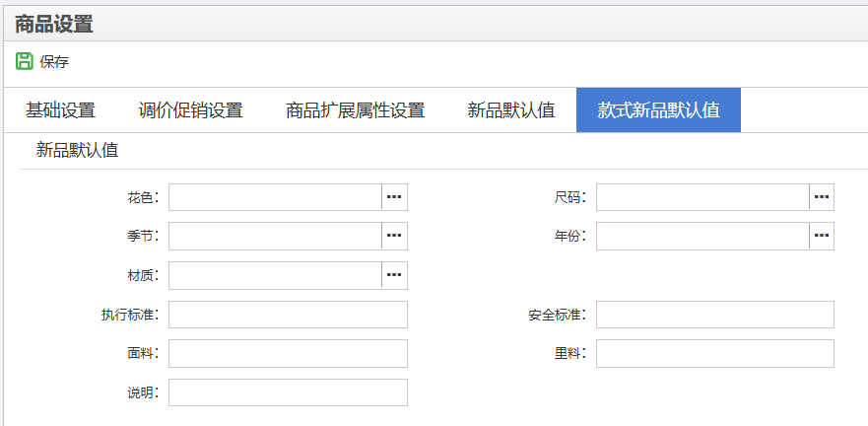The image size is (868, 426).
Task: Click into the 花色 input field
Action: point(275,197)
